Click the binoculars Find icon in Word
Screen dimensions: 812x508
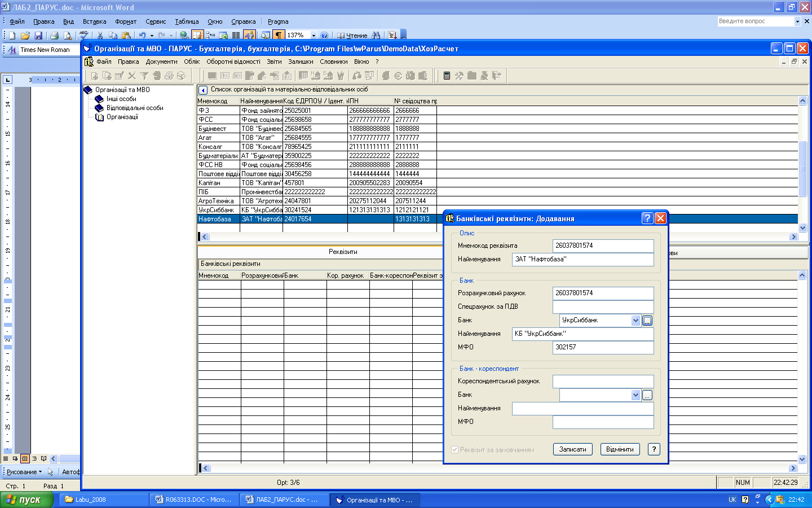coord(376,35)
